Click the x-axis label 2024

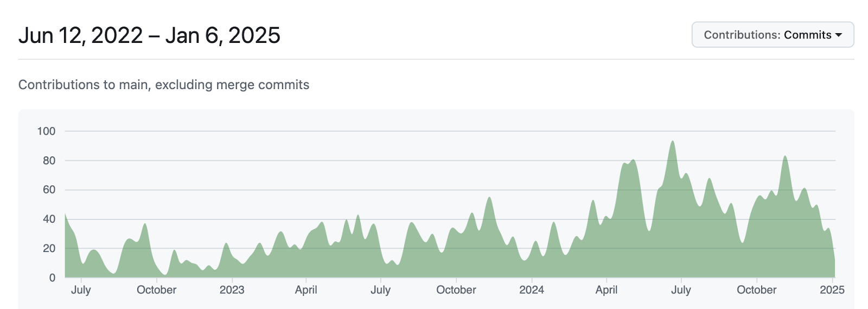[532, 290]
